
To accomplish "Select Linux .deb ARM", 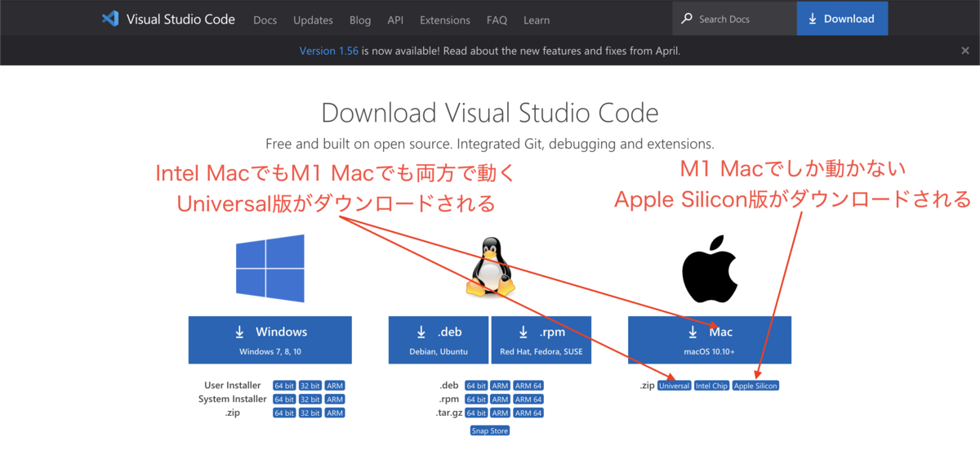I will pyautogui.click(x=501, y=386).
